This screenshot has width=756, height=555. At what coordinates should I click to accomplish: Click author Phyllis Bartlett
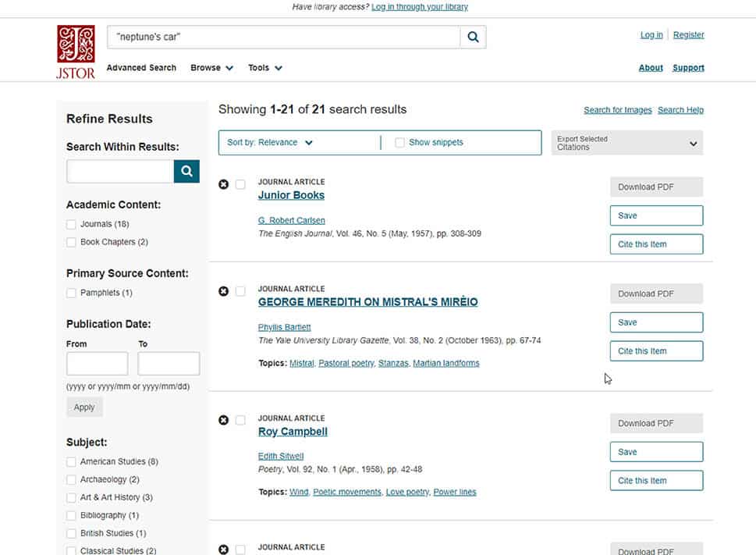[285, 327]
